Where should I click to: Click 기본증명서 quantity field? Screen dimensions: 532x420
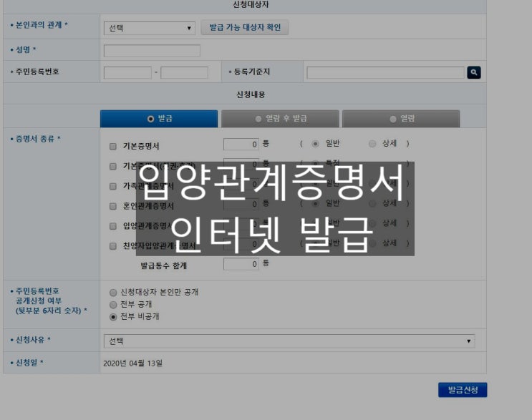coord(241,144)
